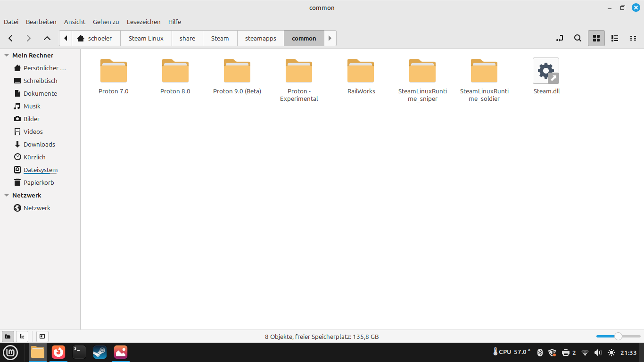Image resolution: width=644 pixels, height=362 pixels.
Task: Open the volume control applet
Action: click(598, 353)
